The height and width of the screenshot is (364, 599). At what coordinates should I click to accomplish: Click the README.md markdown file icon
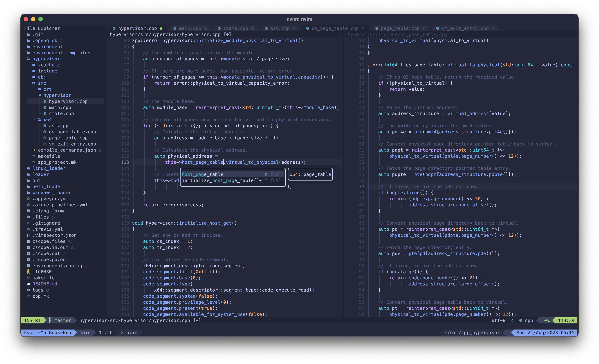pyautogui.click(x=28, y=284)
